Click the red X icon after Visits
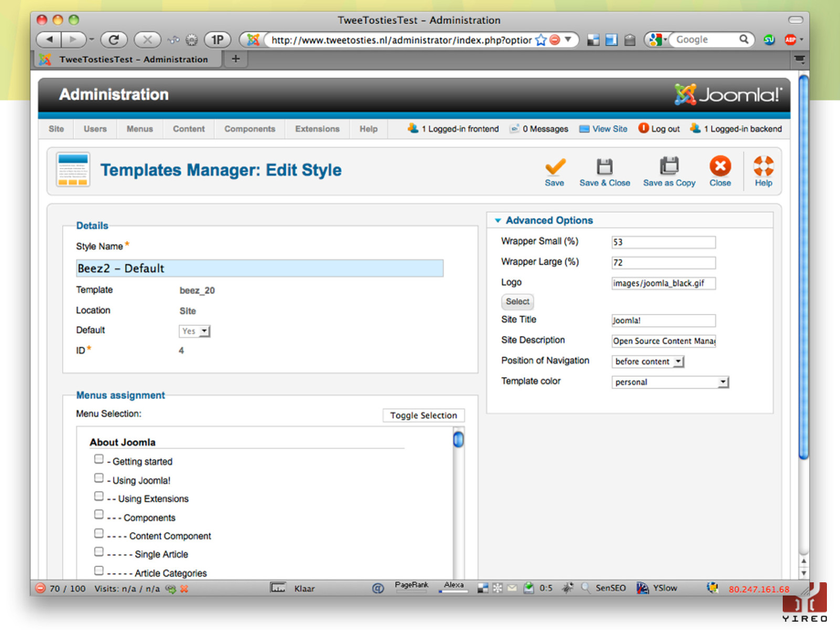Viewport: 840px width, 630px height. pyautogui.click(x=184, y=589)
